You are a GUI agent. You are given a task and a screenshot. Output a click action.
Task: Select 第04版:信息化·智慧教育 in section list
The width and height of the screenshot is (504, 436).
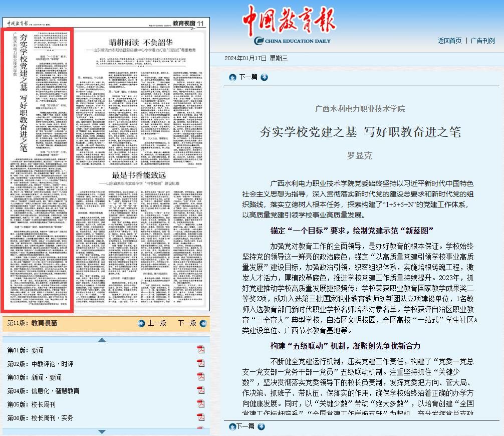pyautogui.click(x=44, y=391)
